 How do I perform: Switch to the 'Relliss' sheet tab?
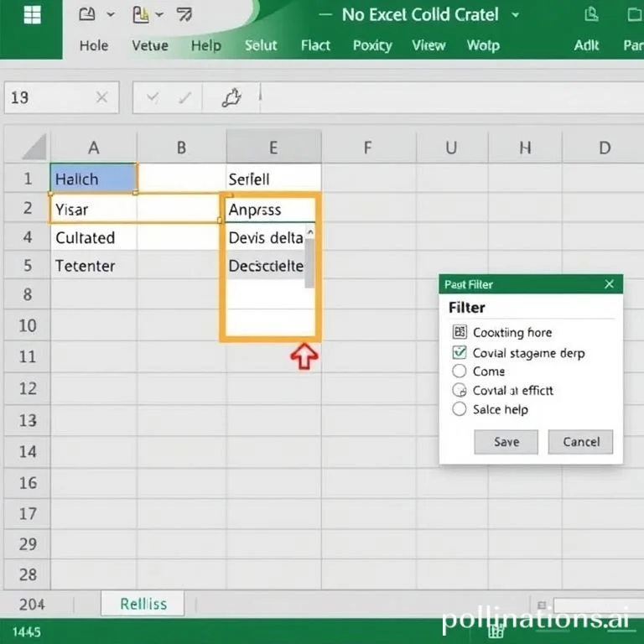pyautogui.click(x=143, y=604)
